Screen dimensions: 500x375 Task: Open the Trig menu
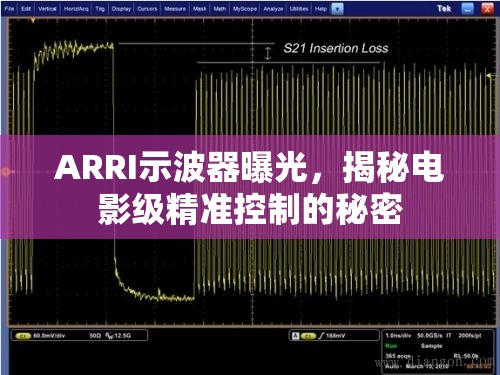[x=100, y=9]
